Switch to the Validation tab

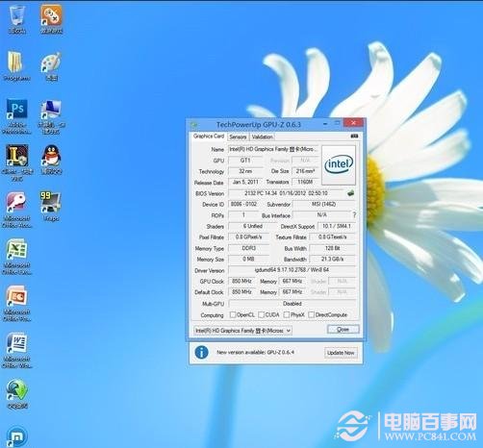click(x=262, y=137)
